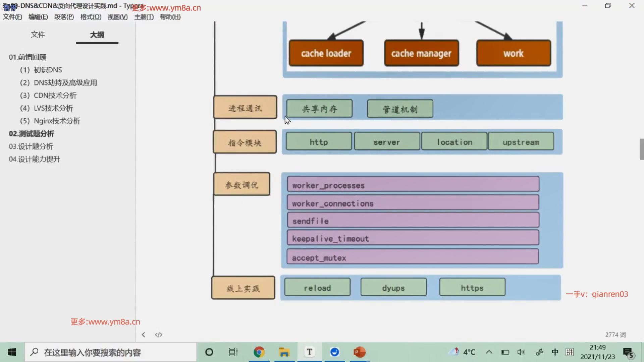Open the 格式(O) menu
The width and height of the screenshot is (644, 362).
[91, 17]
